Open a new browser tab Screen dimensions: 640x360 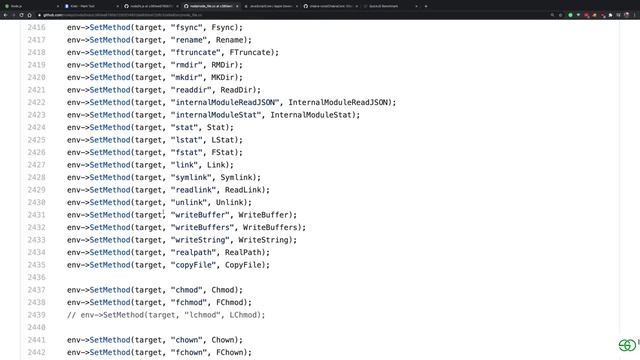coord(426,6)
